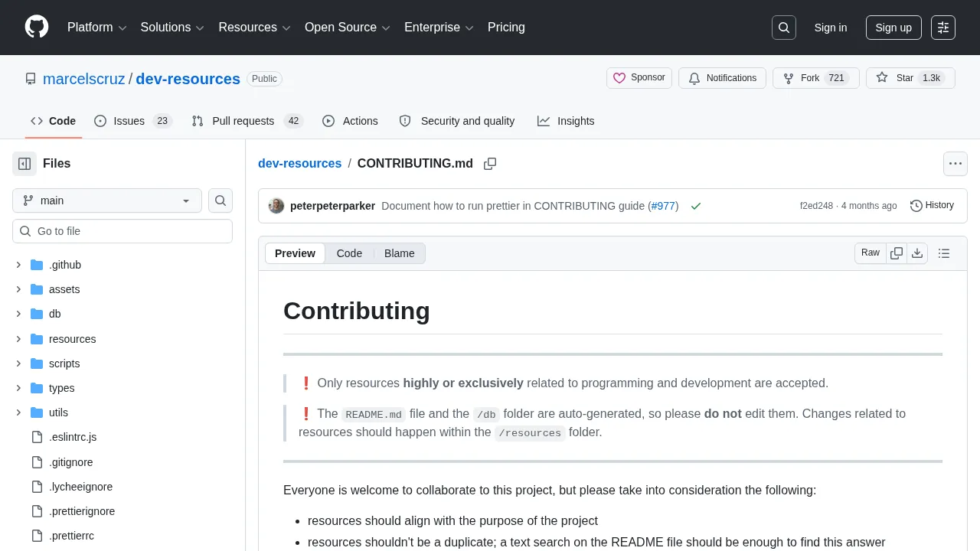
Task: Open the .gitignore file
Action: click(x=71, y=462)
